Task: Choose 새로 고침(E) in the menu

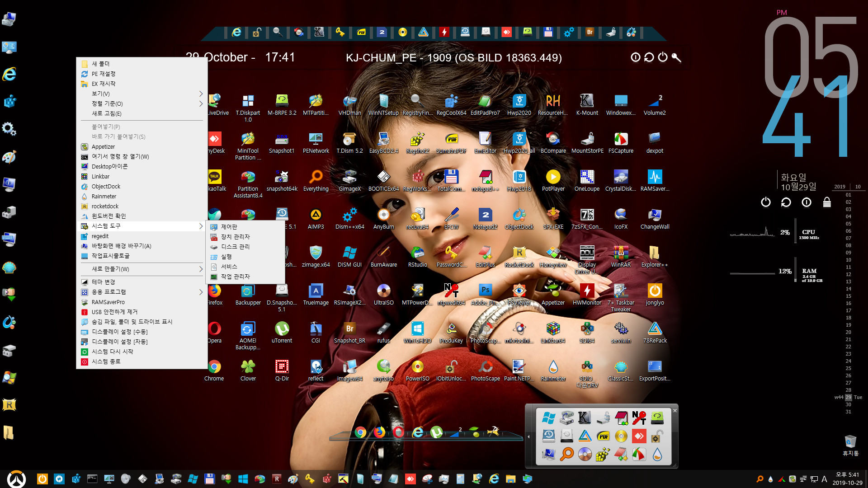Action: point(142,113)
